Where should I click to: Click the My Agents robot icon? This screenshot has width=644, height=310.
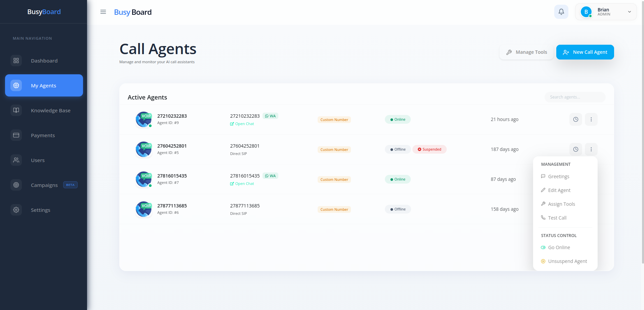(x=16, y=85)
